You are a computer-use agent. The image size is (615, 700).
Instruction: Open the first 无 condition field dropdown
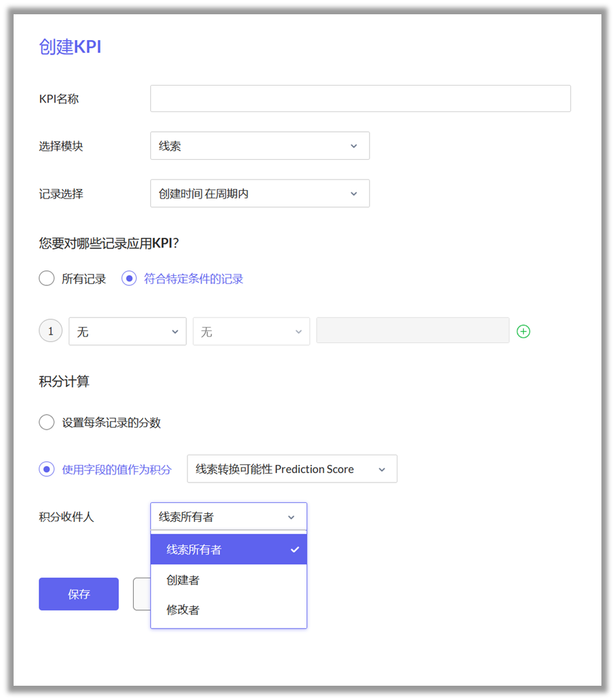[x=127, y=332]
